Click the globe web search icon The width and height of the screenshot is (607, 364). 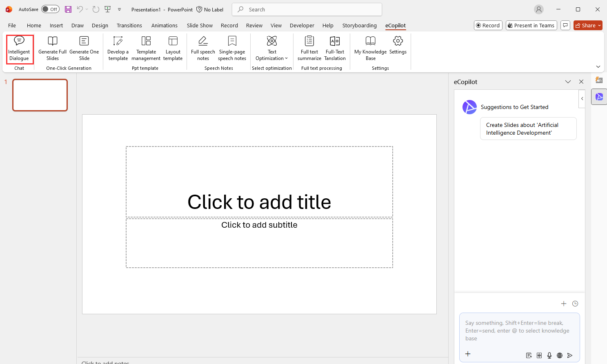point(560,355)
